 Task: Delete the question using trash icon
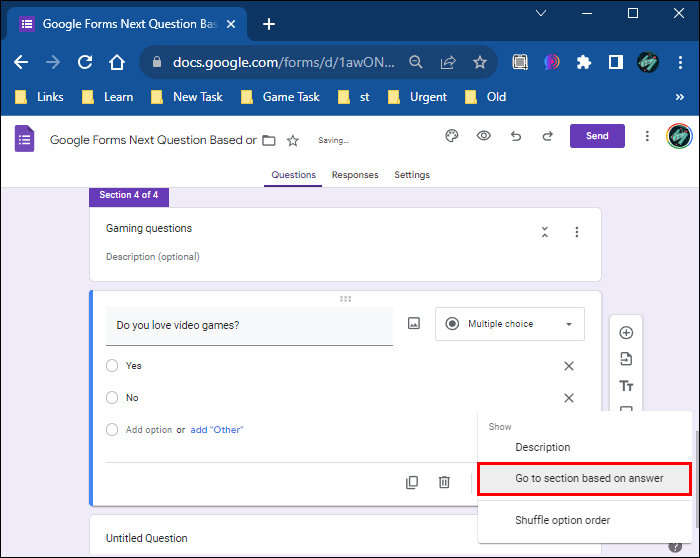[444, 482]
